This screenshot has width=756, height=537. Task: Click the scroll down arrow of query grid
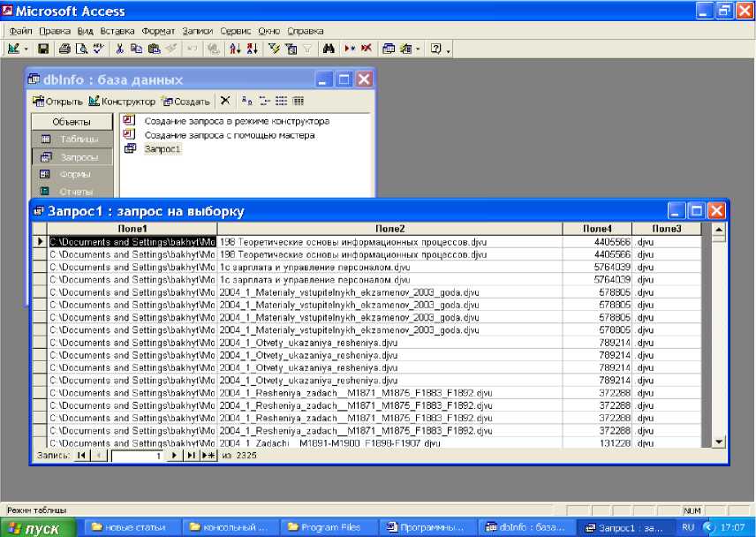coord(718,442)
